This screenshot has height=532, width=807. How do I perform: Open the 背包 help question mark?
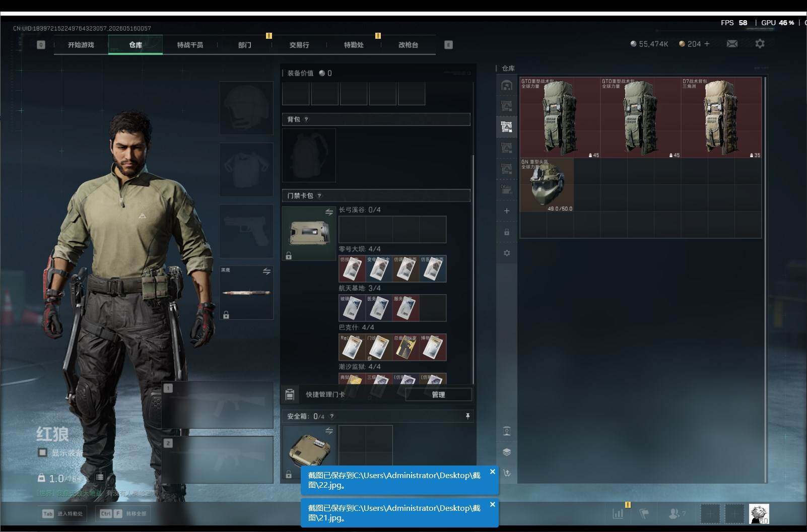pyautogui.click(x=306, y=119)
